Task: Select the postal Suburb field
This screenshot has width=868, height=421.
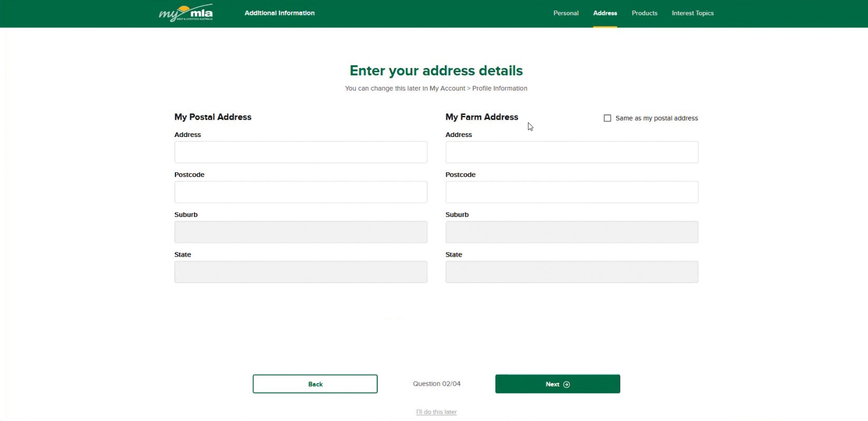Action: (x=300, y=232)
